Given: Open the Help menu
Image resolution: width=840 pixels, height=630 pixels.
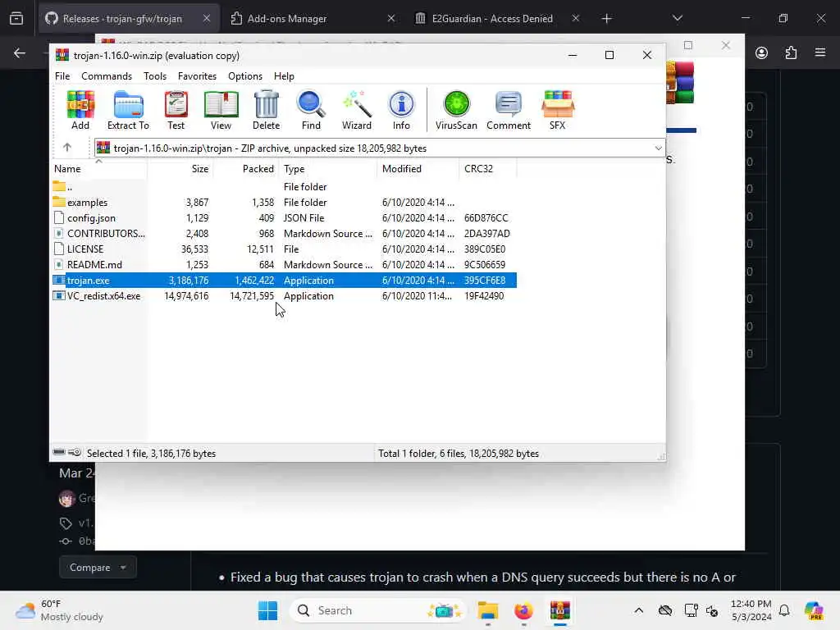Looking at the screenshot, I should (x=284, y=76).
